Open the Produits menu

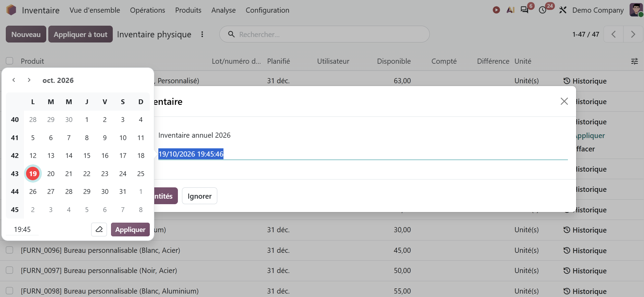pos(188,10)
